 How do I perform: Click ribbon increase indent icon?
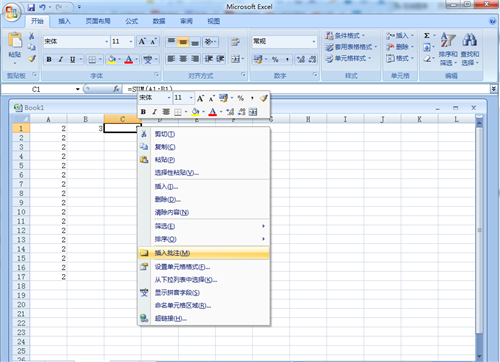click(x=220, y=59)
